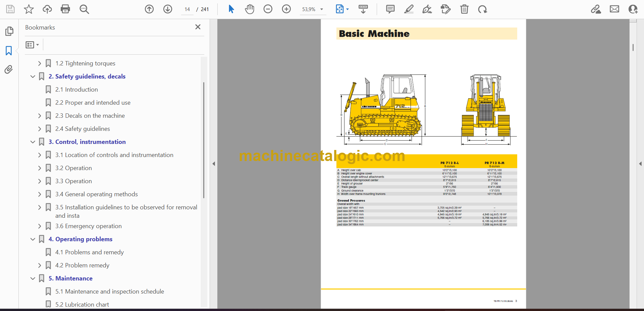Open page thumbnails panel icon

pyautogui.click(x=9, y=31)
